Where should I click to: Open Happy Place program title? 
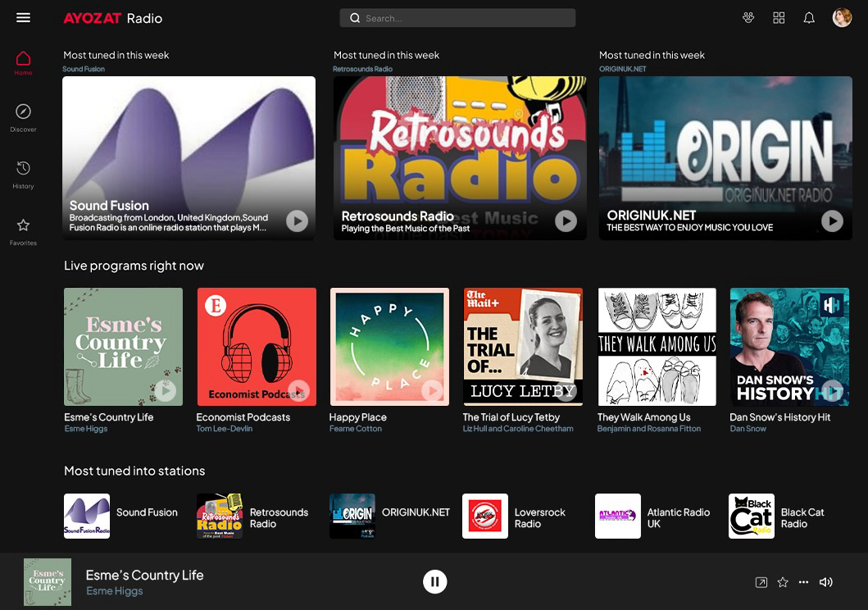tap(357, 417)
